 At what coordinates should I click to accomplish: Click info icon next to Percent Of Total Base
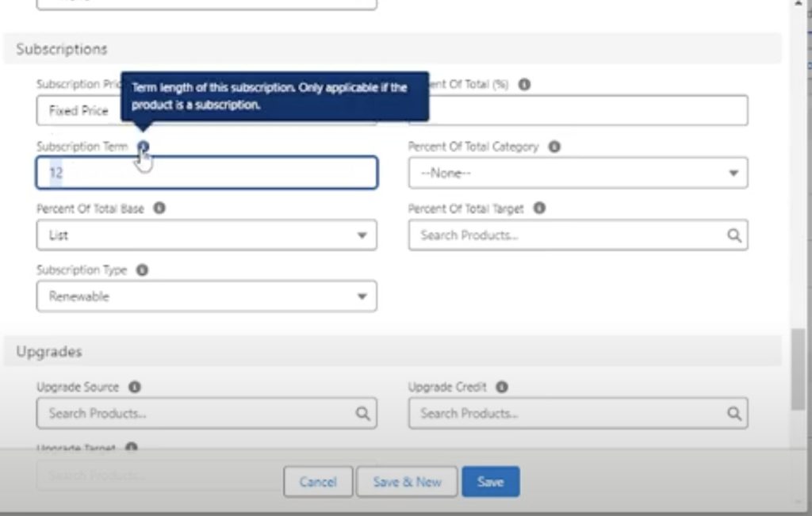click(x=159, y=209)
